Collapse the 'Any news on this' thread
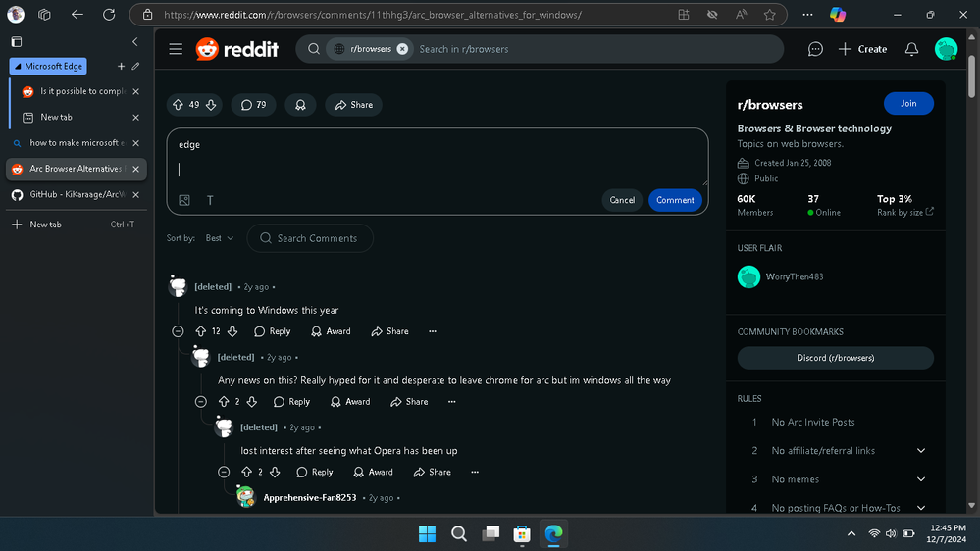The image size is (980, 551). 201,402
